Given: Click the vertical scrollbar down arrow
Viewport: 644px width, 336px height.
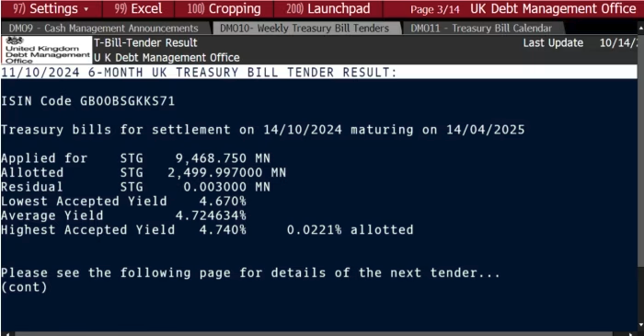Looking at the screenshot, I should 640,325.
